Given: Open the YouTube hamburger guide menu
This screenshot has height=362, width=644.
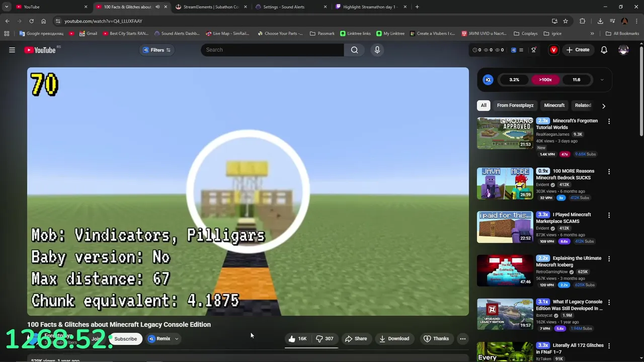Looking at the screenshot, I should (x=12, y=50).
